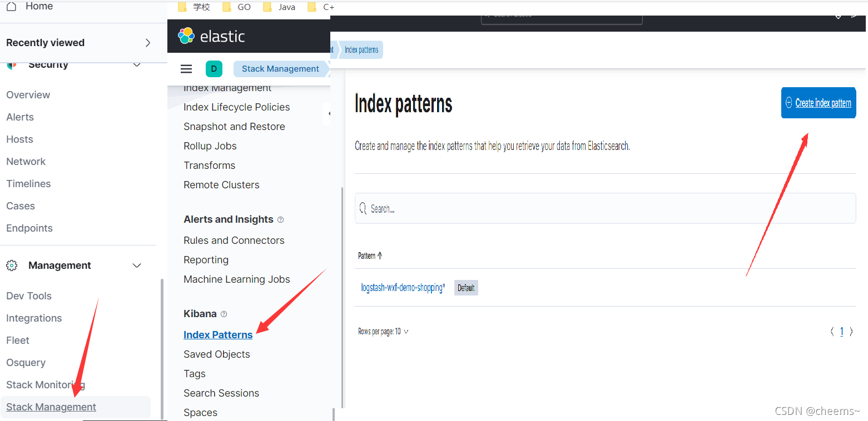
Task: Click the magnifier icon in search field
Action: (363, 209)
